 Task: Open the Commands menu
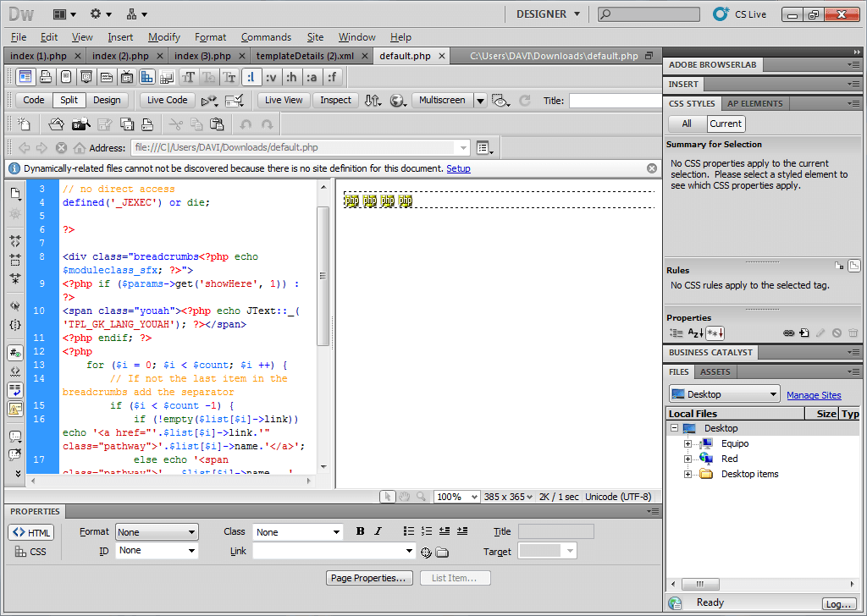[x=266, y=37]
